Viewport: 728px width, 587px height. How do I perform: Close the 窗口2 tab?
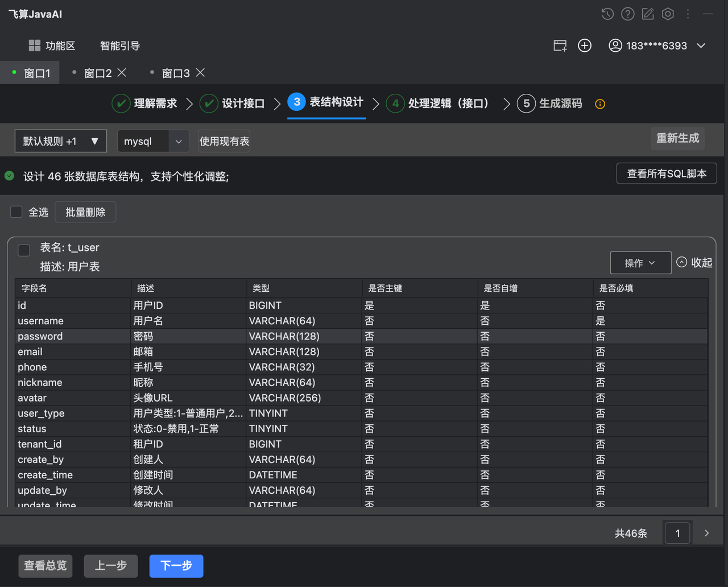click(x=122, y=73)
